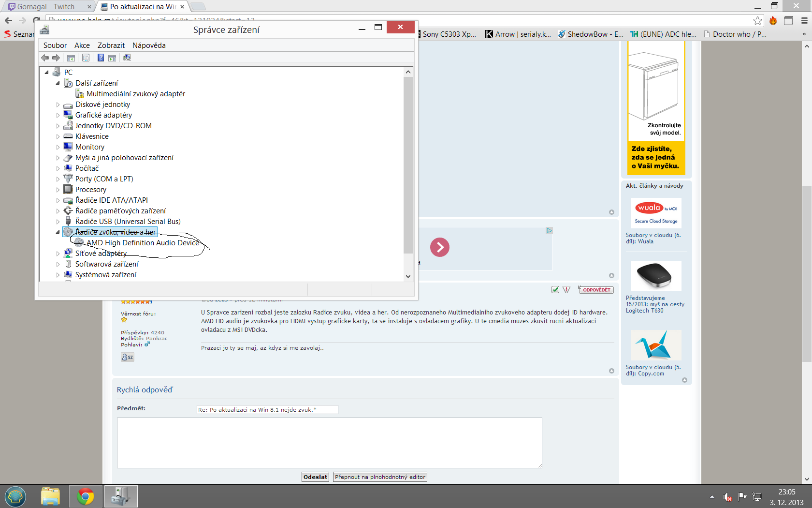
Task: Click the ODPOVĚDĚT reply button
Action: (596, 290)
